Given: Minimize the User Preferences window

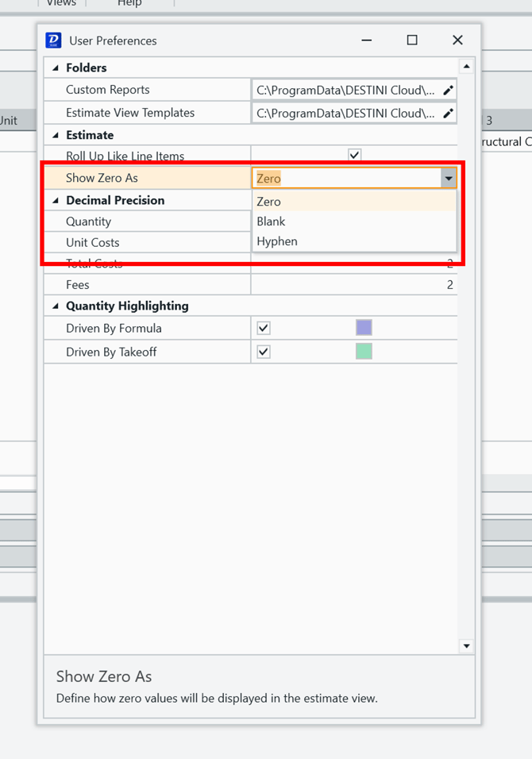Looking at the screenshot, I should click(367, 40).
